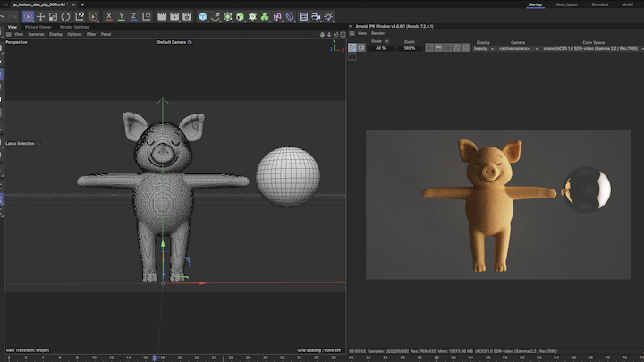Pick the Scale tool
The width and height of the screenshot is (644, 362).
pos(53,16)
